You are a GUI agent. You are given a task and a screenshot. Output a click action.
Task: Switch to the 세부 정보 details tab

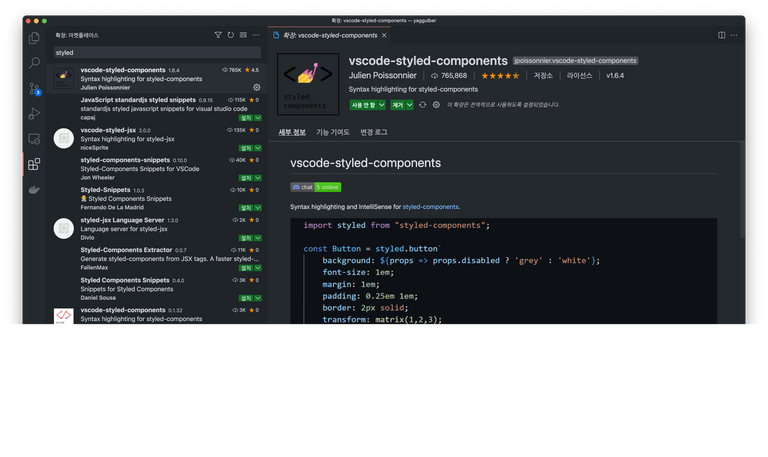click(x=292, y=132)
